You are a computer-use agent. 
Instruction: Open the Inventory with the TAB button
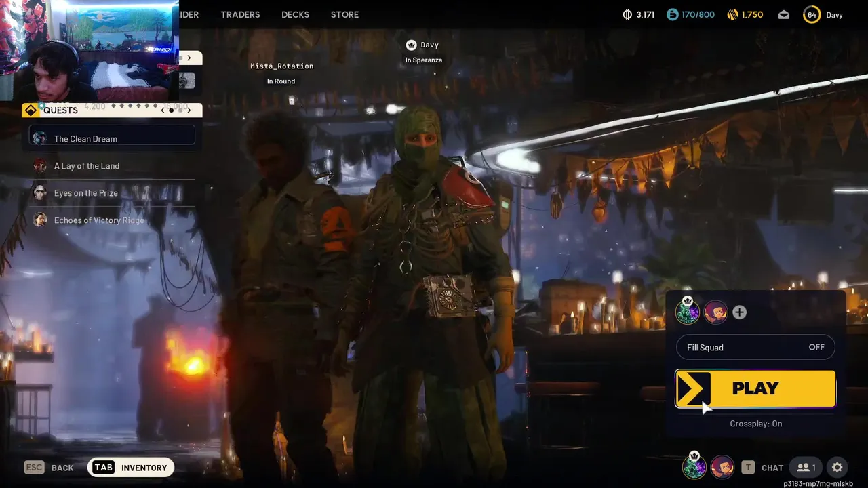click(131, 467)
